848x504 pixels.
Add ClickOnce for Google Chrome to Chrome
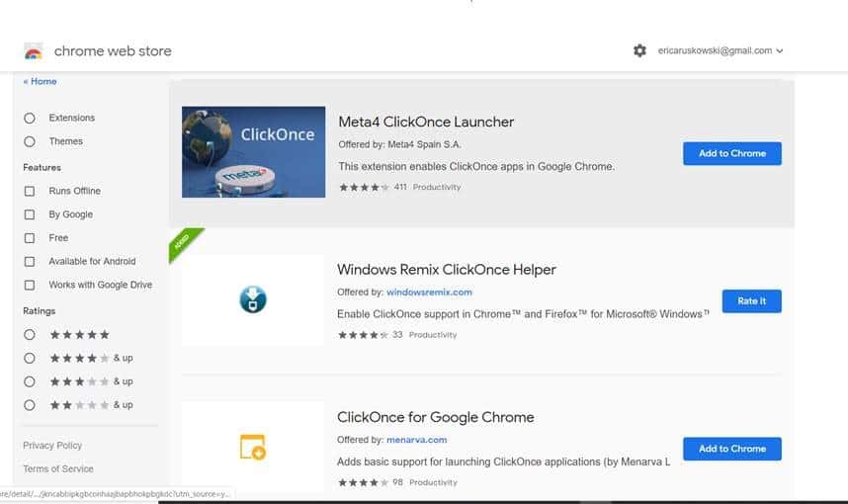tap(732, 449)
